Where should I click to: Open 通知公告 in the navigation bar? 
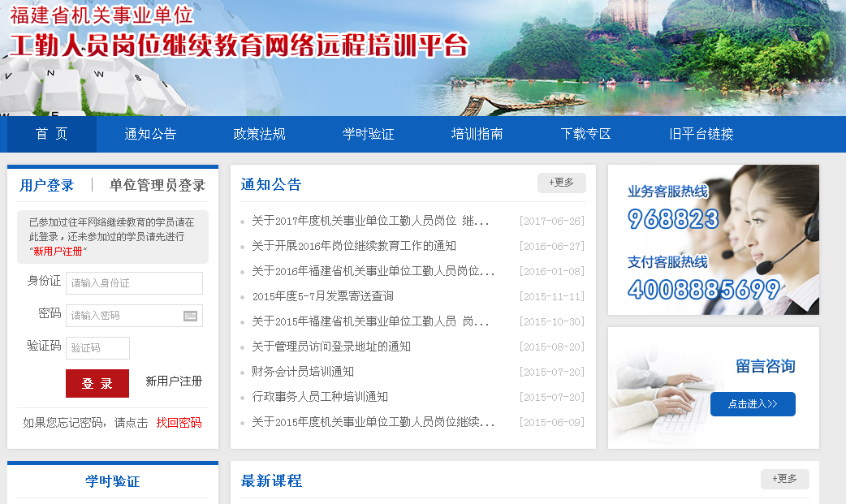click(150, 135)
